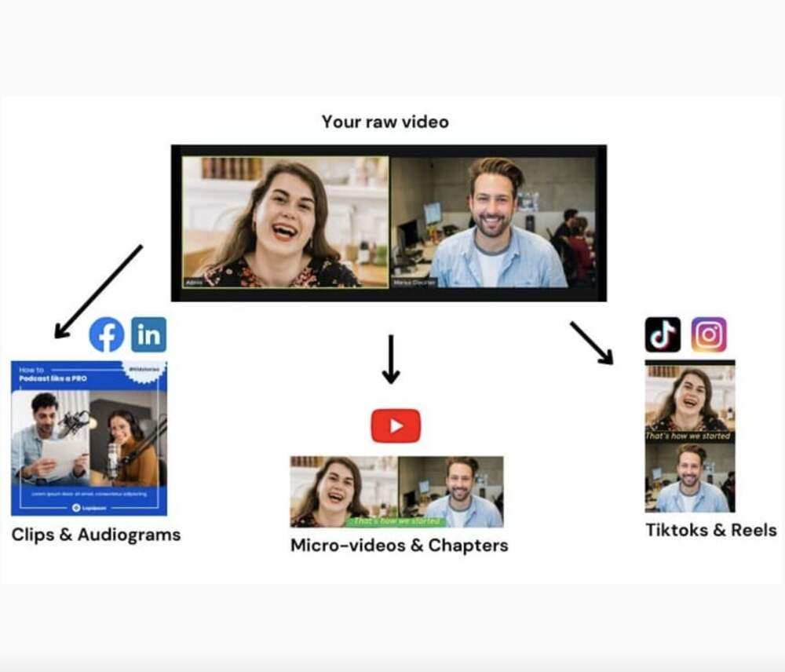This screenshot has height=672, width=785.
Task: Click the 'Your raw video' heading
Action: (385, 122)
